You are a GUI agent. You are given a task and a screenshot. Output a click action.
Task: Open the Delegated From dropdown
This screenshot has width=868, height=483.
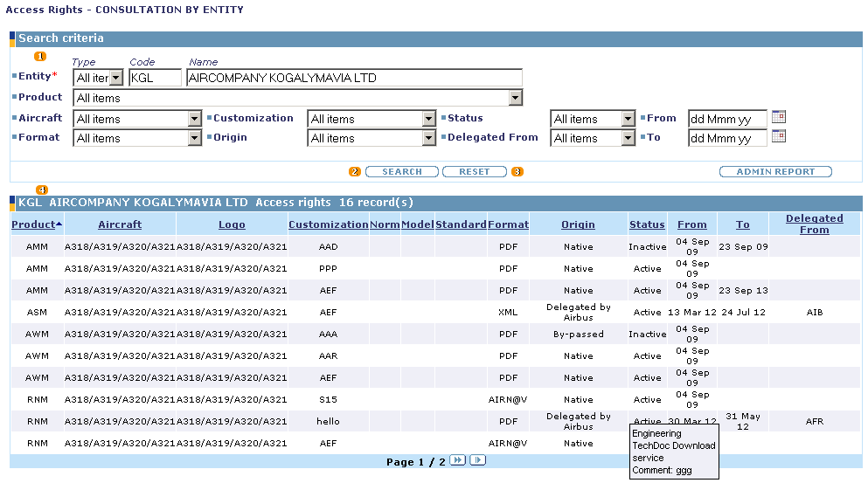click(x=628, y=138)
